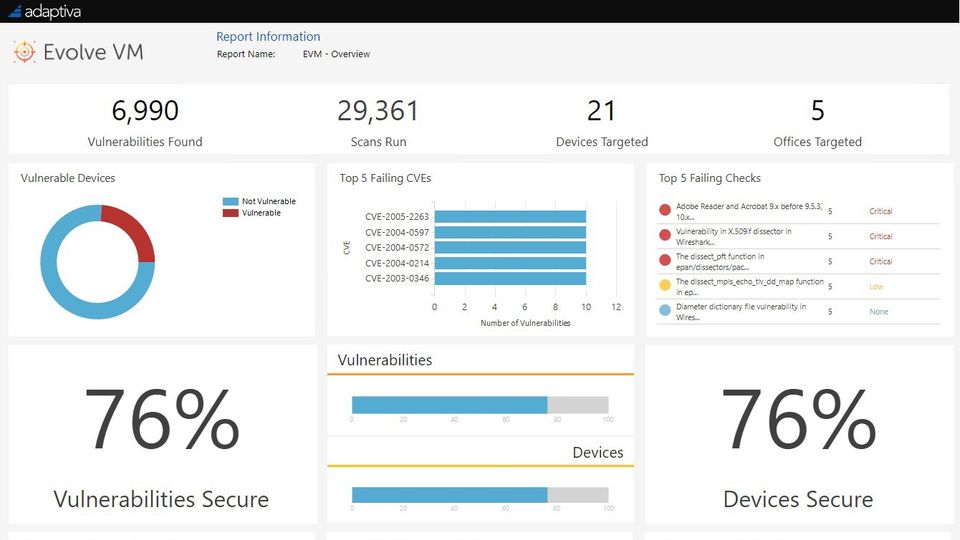960x540 pixels.
Task: Click the Adaptiva logo in header
Action: [45, 12]
